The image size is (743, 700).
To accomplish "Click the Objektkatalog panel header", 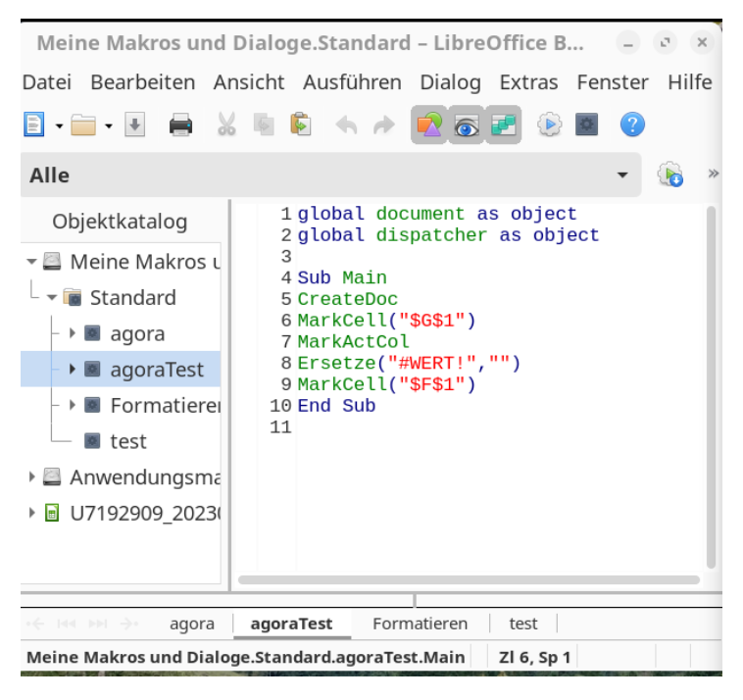I will pyautogui.click(x=120, y=222).
